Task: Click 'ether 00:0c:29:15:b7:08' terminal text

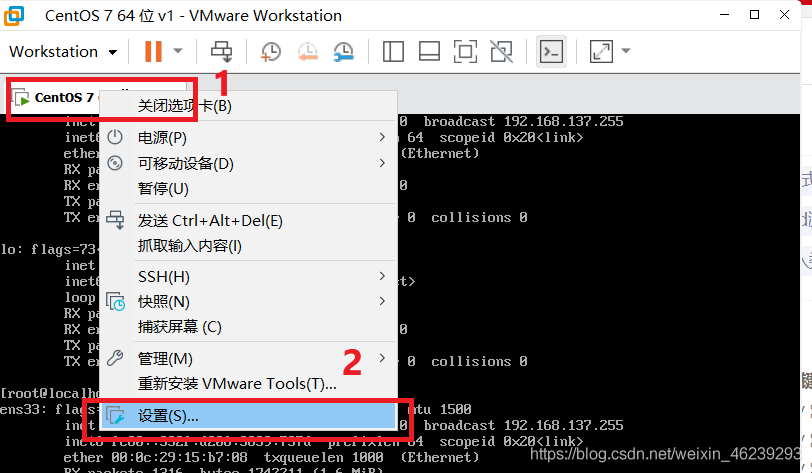Action: click(x=155, y=457)
